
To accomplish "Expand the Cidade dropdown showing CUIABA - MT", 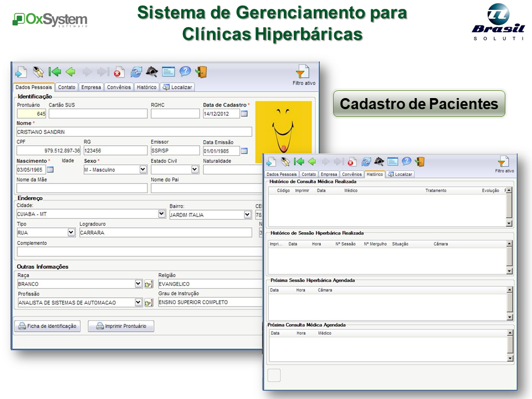I will point(162,213).
